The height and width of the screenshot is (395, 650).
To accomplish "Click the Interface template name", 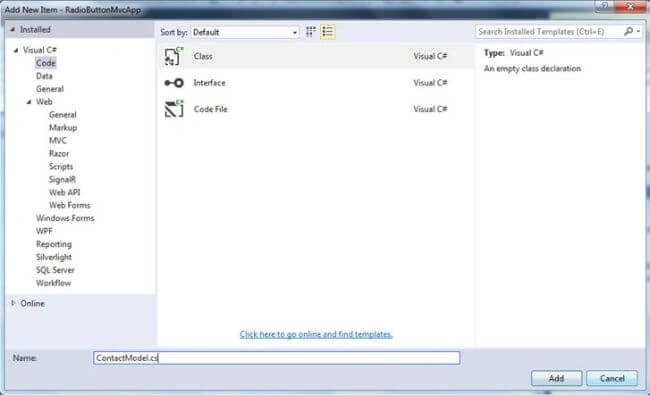I will coord(209,83).
